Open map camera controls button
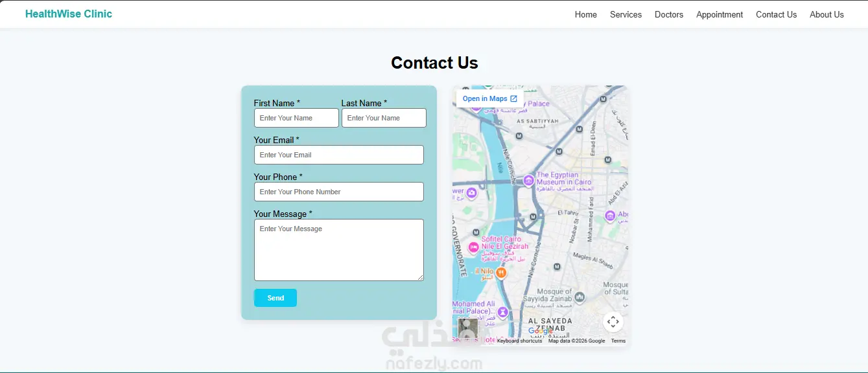Viewport: 868px width, 373px height. [x=613, y=322]
